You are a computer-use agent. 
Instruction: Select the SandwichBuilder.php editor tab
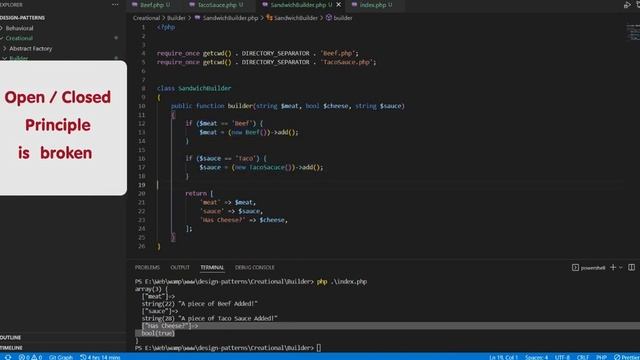coord(301,5)
